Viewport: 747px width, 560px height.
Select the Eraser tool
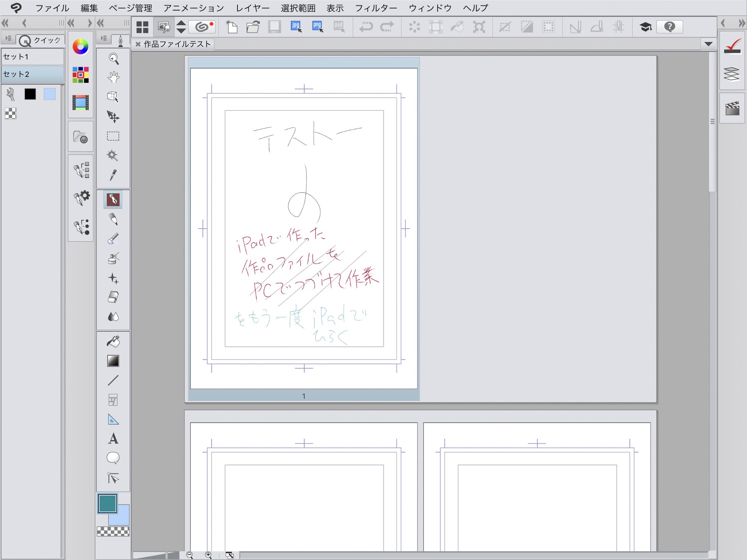click(x=113, y=297)
